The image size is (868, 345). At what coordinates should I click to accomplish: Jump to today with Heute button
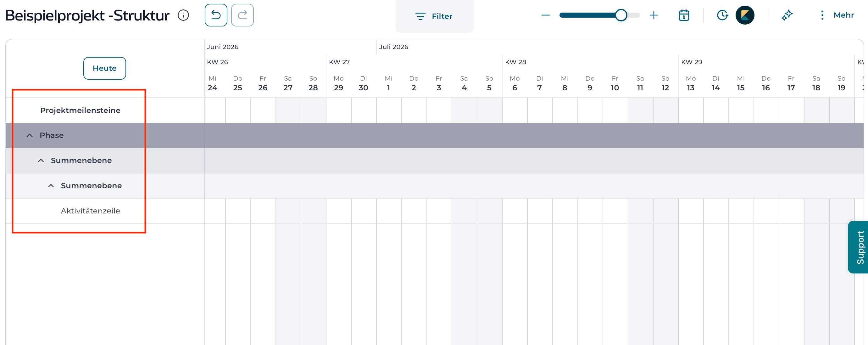click(105, 68)
